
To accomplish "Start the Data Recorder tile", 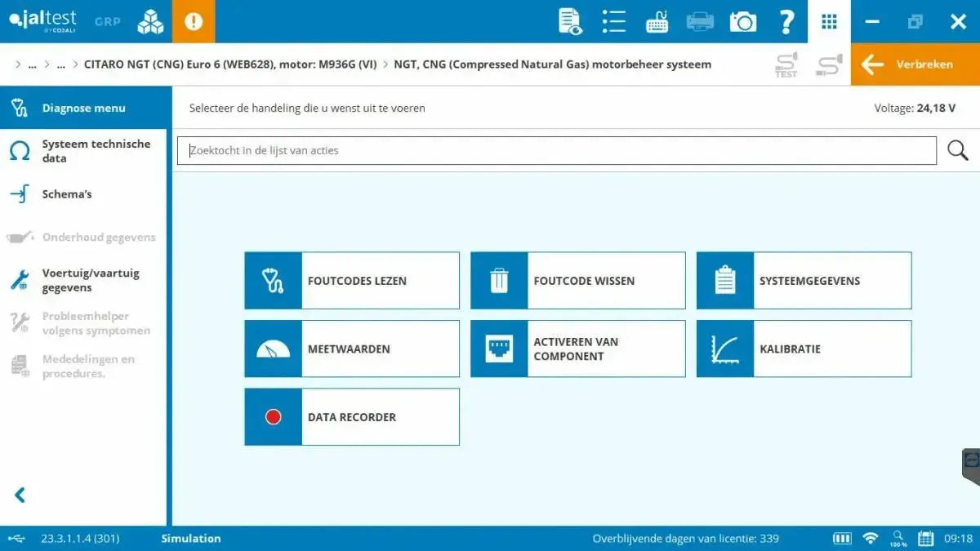I will (x=352, y=417).
